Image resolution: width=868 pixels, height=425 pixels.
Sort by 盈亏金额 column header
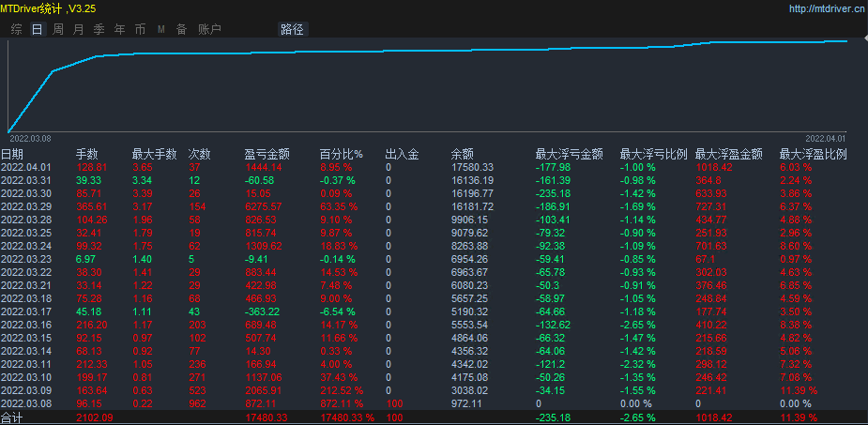[x=266, y=154]
